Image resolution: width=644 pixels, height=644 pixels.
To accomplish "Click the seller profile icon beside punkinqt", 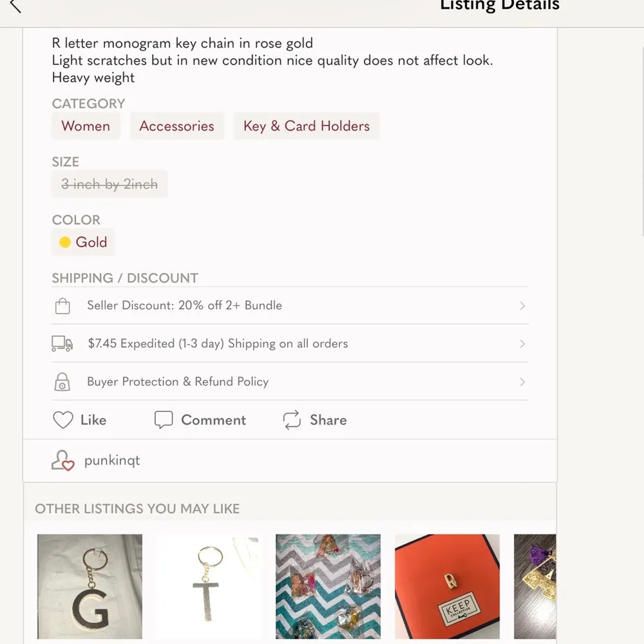I will pos(62,460).
